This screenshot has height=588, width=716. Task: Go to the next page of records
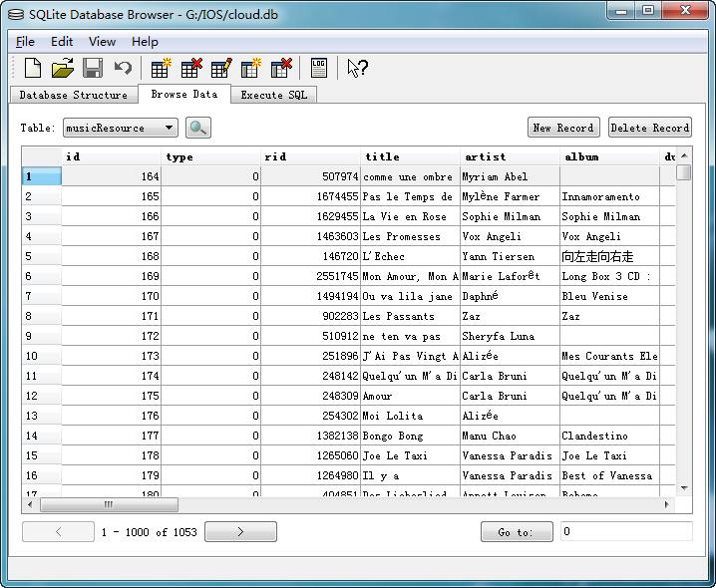[240, 532]
